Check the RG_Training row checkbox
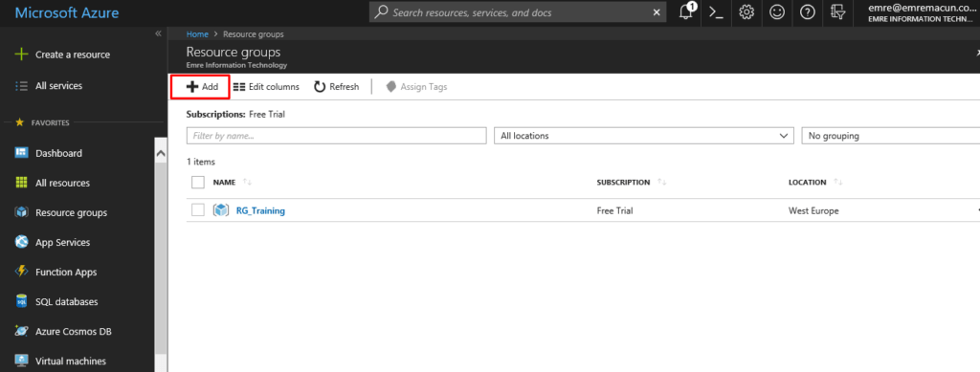Screen dimensions: 980x372 point(198,210)
